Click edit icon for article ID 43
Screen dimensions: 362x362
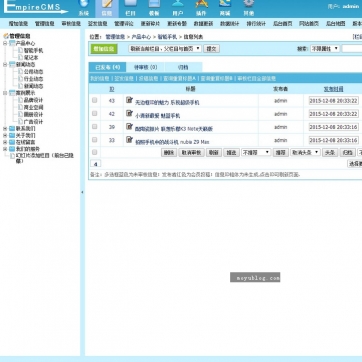coord(129,100)
